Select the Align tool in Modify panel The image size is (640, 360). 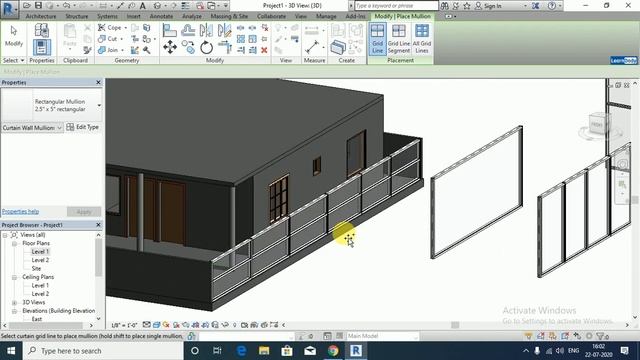(x=169, y=30)
